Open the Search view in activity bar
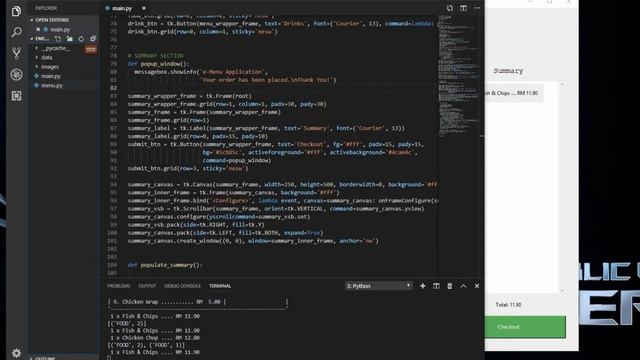 coord(16,32)
